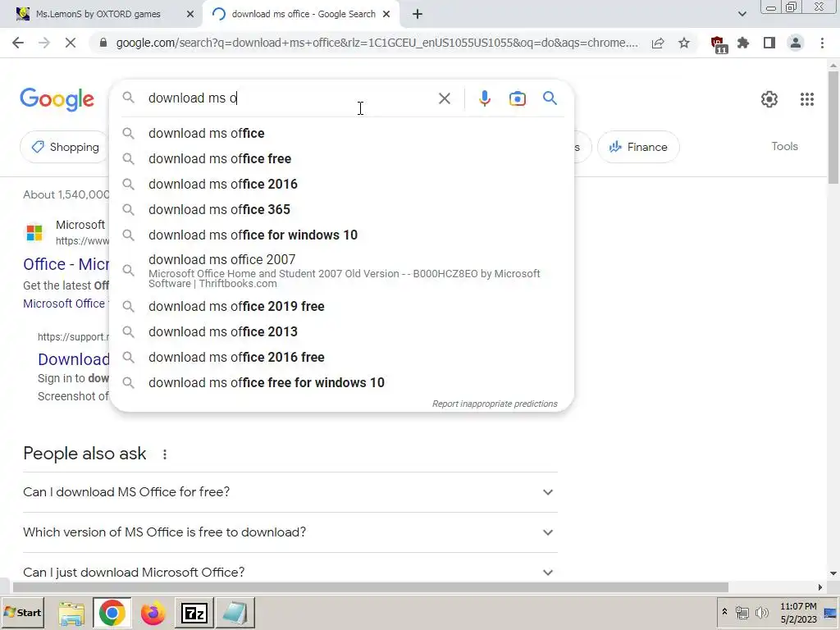Share this page icon in address bar

click(x=658, y=43)
